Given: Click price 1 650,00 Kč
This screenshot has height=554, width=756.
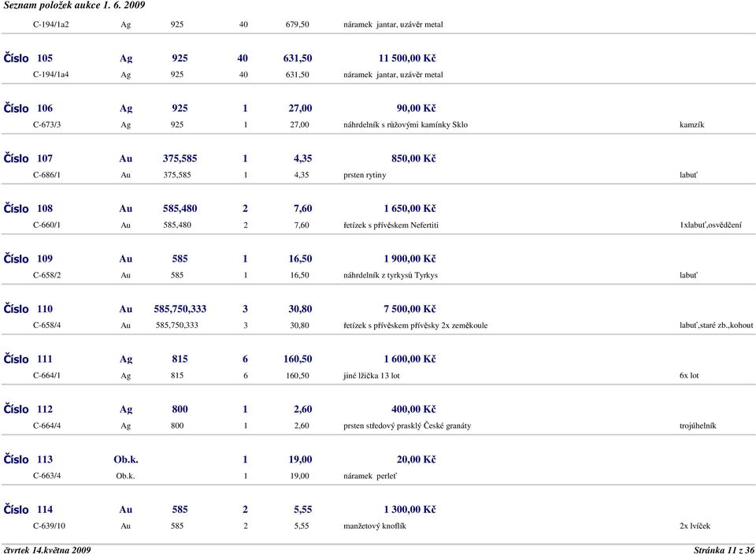Looking at the screenshot, I should coord(409,209).
